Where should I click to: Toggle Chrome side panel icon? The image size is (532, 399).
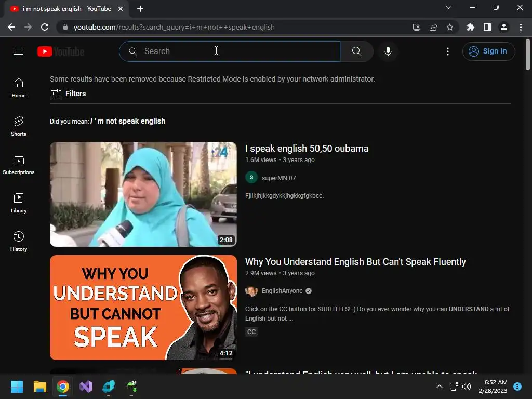point(487,27)
